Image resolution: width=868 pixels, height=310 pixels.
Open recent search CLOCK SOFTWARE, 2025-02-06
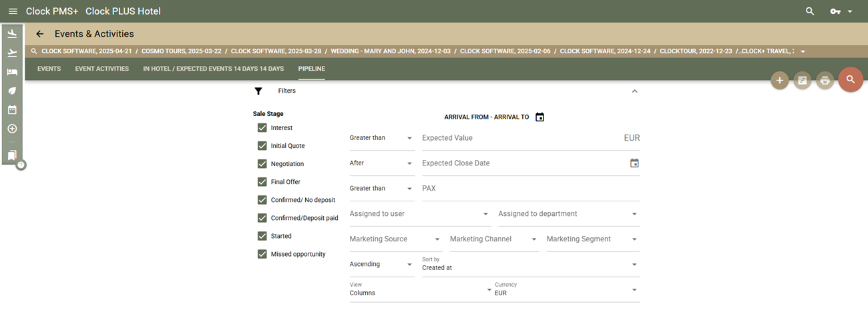(x=505, y=51)
